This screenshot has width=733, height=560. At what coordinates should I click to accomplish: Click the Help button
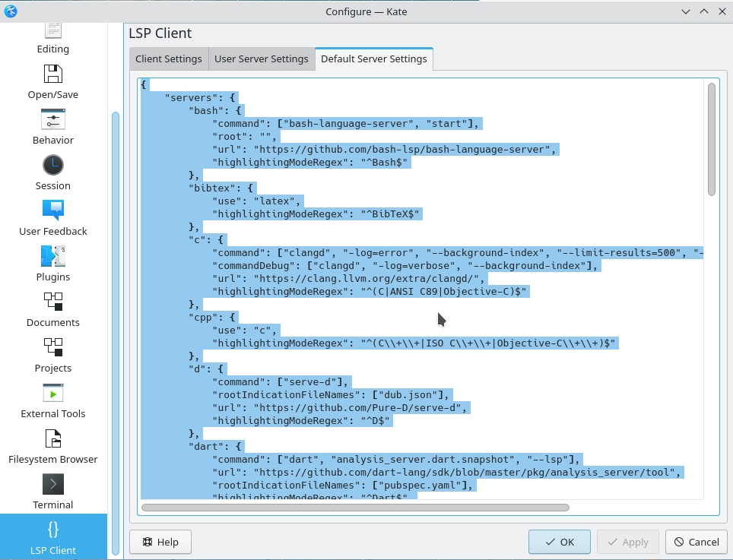[160, 542]
